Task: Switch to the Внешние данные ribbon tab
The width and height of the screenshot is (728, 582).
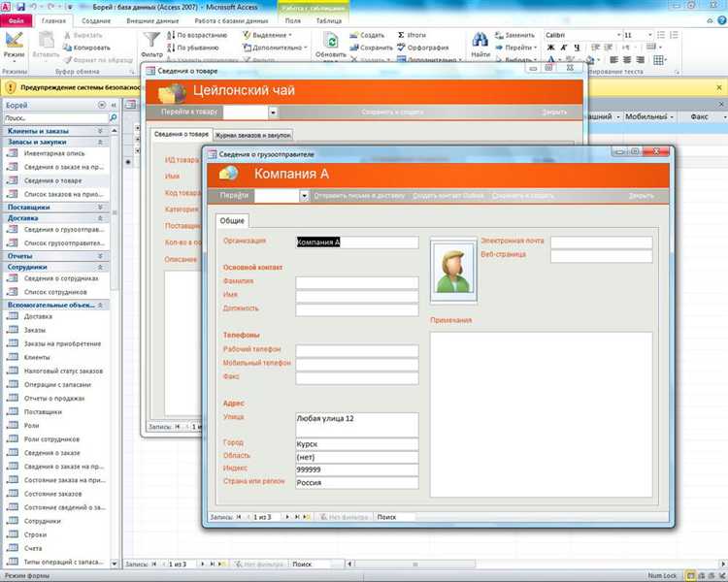Action: (x=152, y=21)
